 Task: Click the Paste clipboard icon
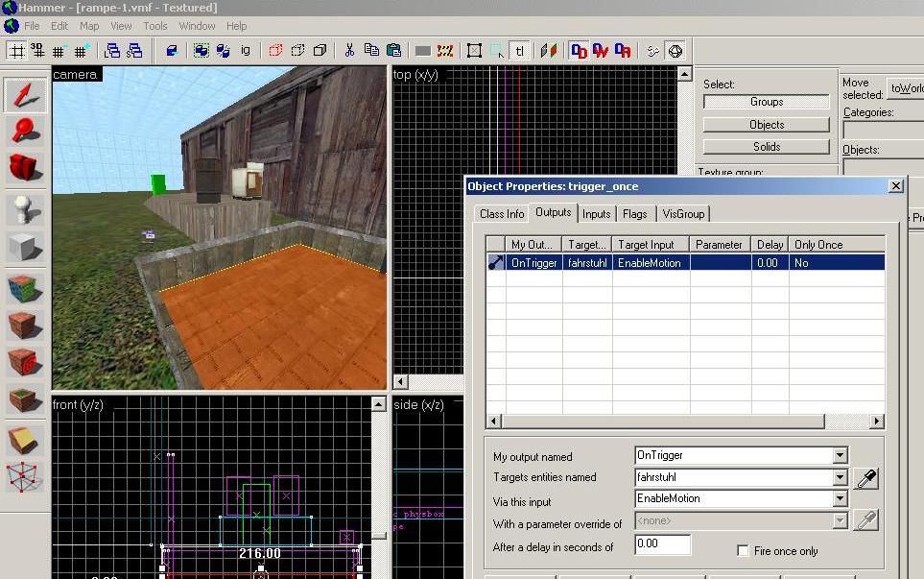[393, 51]
